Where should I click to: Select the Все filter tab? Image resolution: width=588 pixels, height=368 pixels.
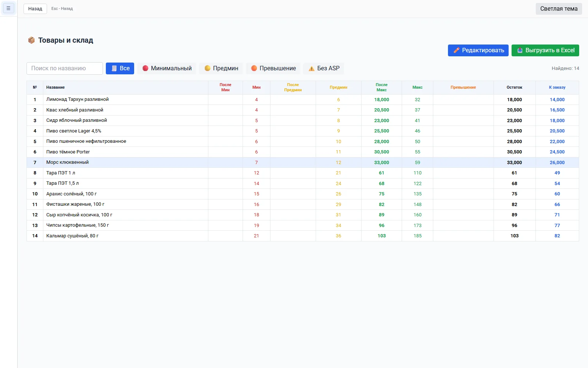click(x=120, y=68)
